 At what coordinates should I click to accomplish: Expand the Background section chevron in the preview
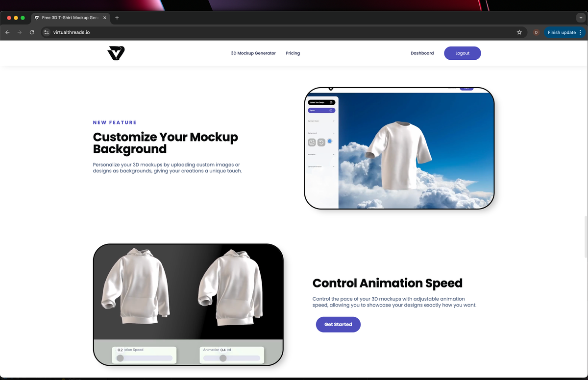[334, 133]
